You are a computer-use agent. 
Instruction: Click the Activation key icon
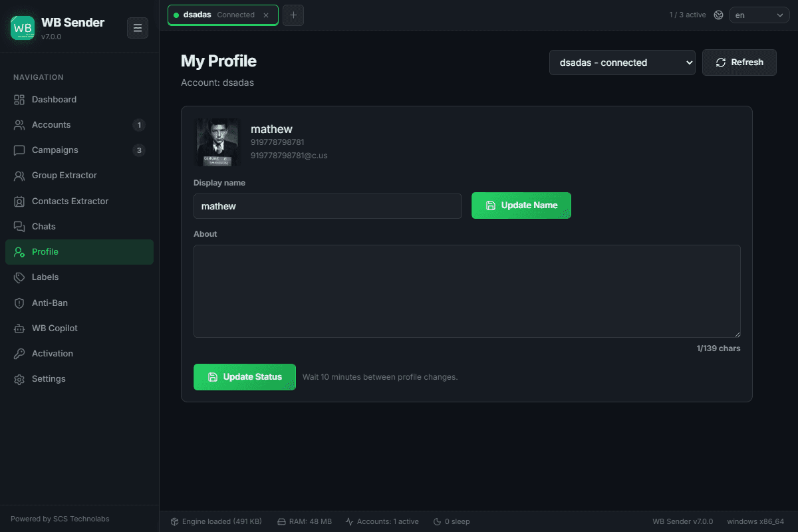click(x=19, y=354)
